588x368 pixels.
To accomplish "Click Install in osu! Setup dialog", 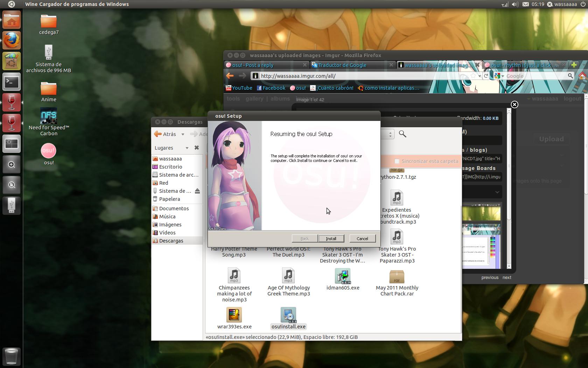I will tap(331, 239).
